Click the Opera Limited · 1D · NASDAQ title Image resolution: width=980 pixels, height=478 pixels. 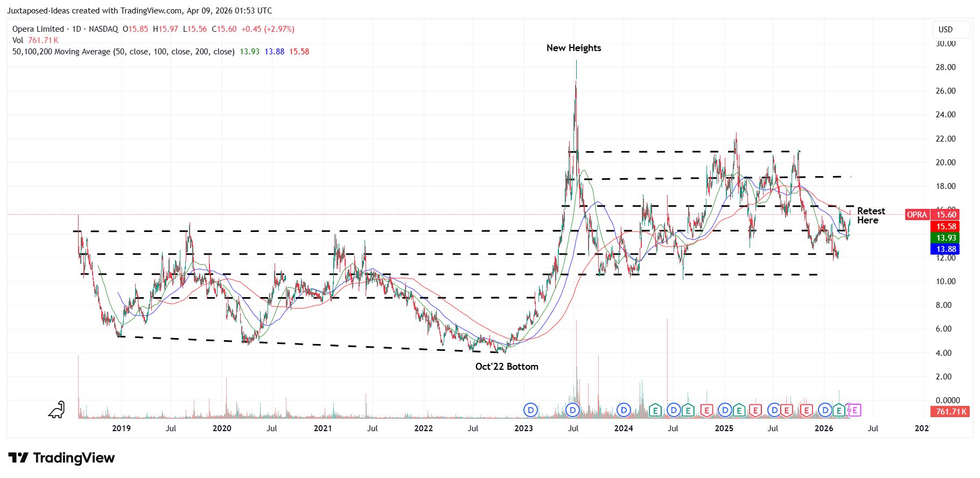point(65,29)
